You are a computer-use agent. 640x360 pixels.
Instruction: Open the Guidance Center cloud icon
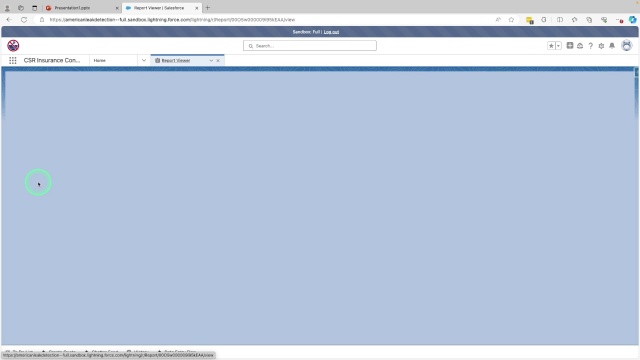coord(580,46)
